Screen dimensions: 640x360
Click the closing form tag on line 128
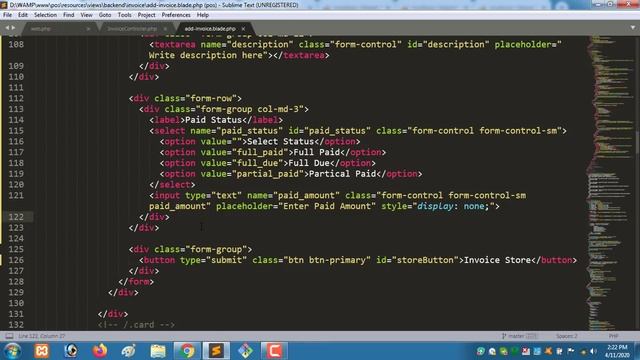click(136, 282)
